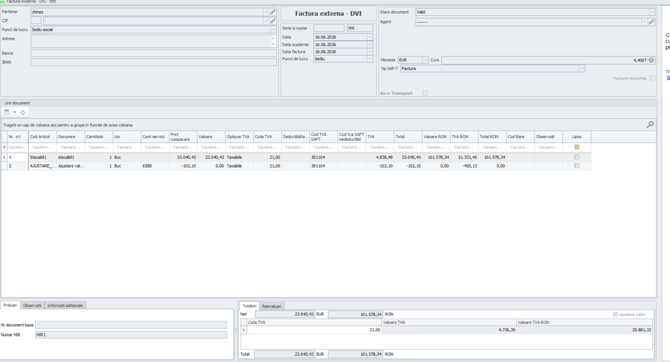Click the add-line grid icon in Linii document toolbar
The image size is (670, 362).
[6, 112]
